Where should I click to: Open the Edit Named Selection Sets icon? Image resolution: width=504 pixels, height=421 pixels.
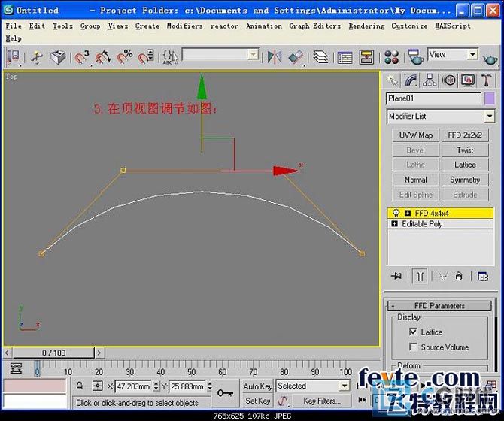[x=170, y=57]
